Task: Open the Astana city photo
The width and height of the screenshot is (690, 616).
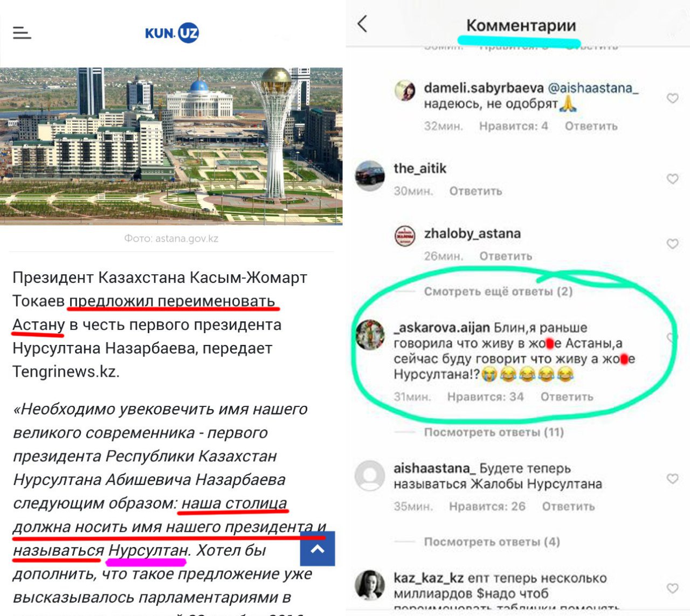Action: click(171, 146)
